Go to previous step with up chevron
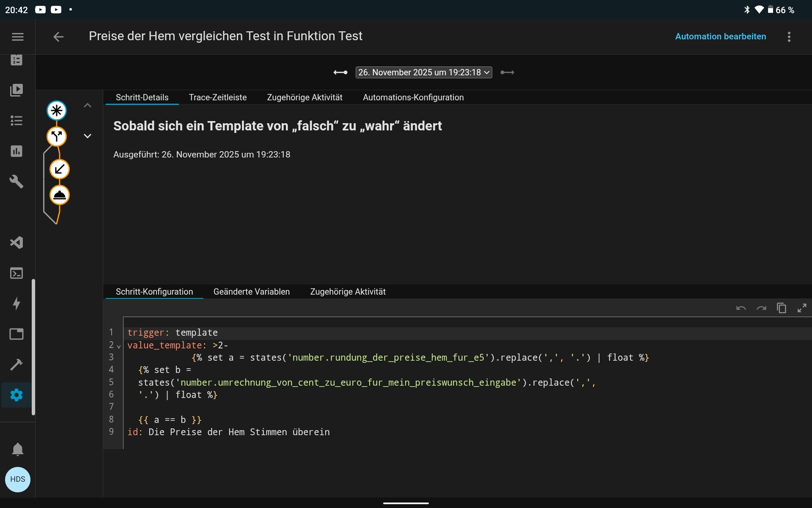 coord(88,105)
